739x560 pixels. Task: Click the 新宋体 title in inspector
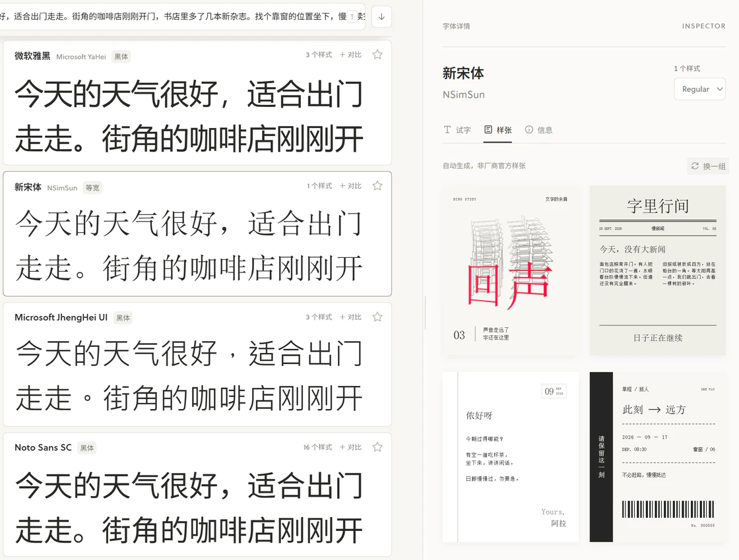[x=463, y=73]
